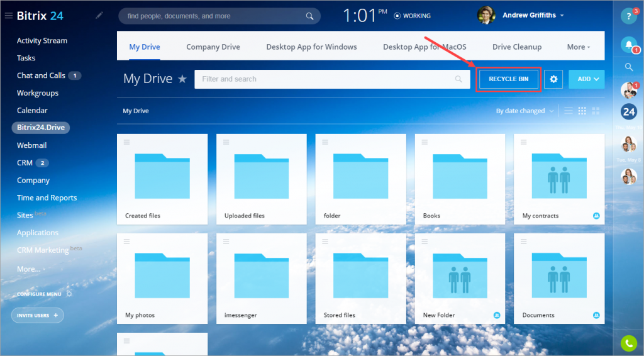Open Desktop App for Windows tab
Viewport: 644px width, 356px height.
point(311,47)
